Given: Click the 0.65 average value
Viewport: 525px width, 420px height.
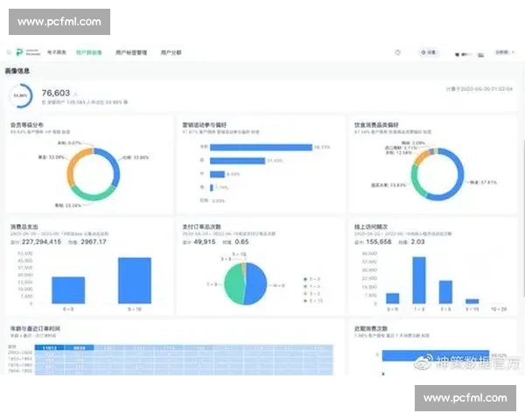Looking at the screenshot, I should coord(241,241).
